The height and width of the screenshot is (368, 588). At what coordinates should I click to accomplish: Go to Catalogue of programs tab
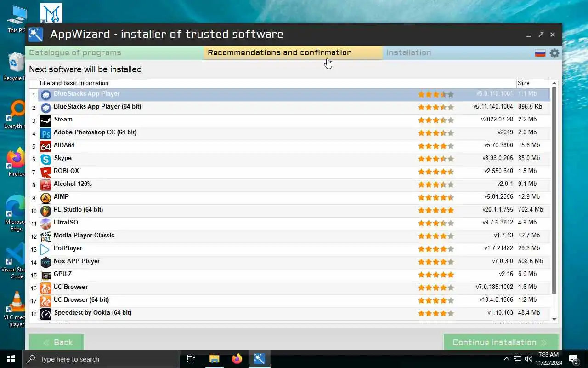click(x=115, y=53)
